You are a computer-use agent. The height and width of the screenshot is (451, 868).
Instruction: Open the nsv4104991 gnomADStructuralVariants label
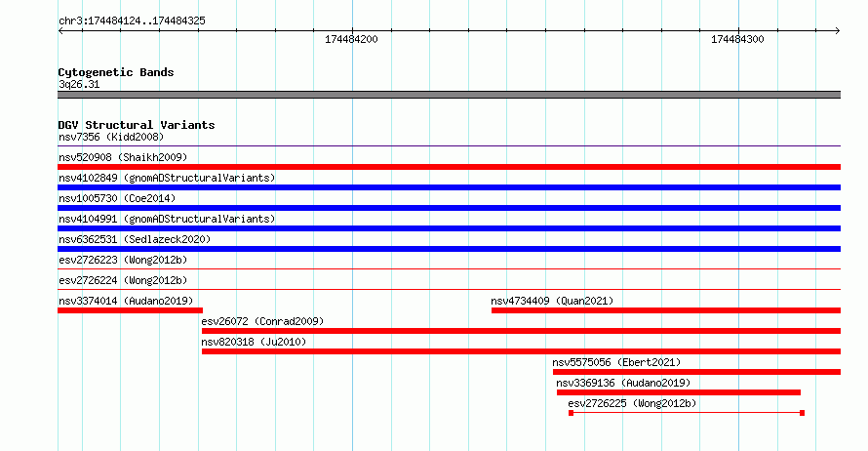tap(167, 219)
